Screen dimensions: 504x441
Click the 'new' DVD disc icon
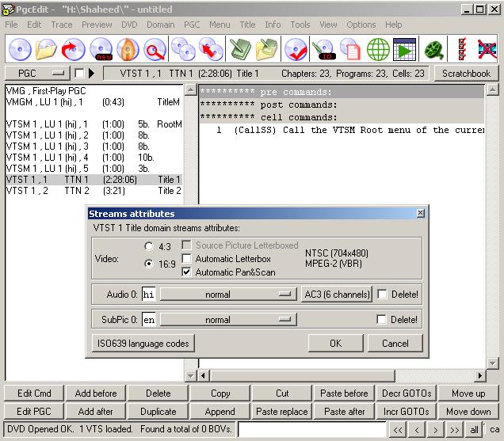pos(101,49)
